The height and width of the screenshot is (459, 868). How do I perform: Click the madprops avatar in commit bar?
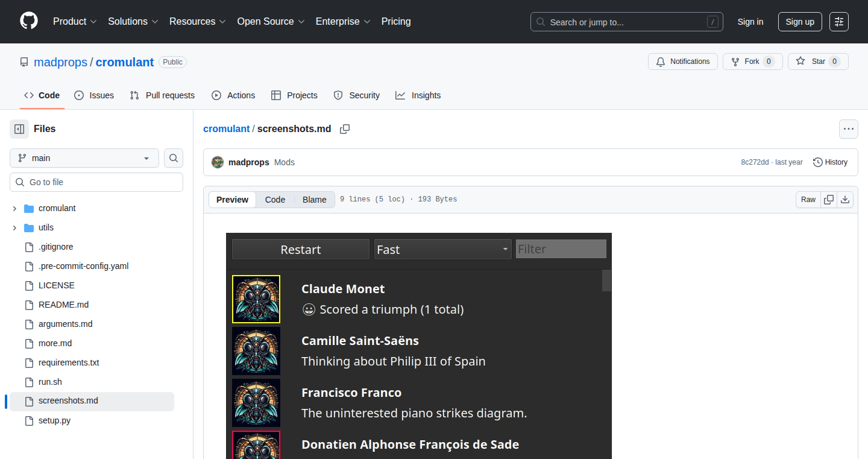(x=218, y=162)
